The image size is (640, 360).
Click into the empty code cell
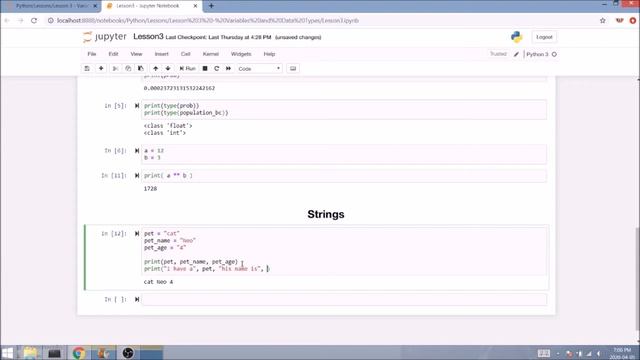click(x=344, y=300)
